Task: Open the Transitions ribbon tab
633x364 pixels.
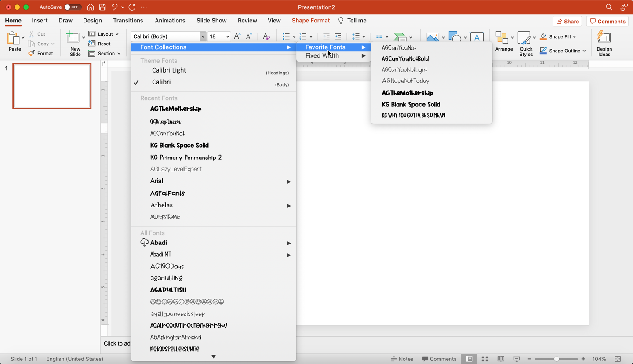Action: tap(128, 21)
